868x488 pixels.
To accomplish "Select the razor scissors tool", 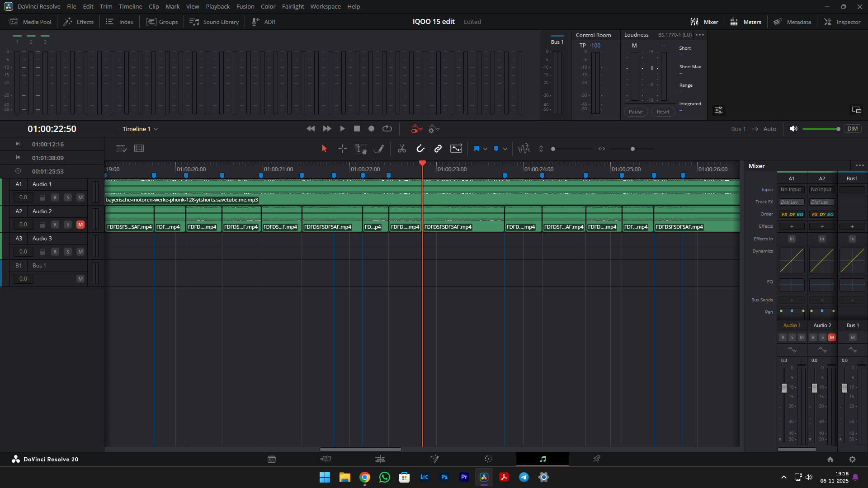I will (401, 149).
